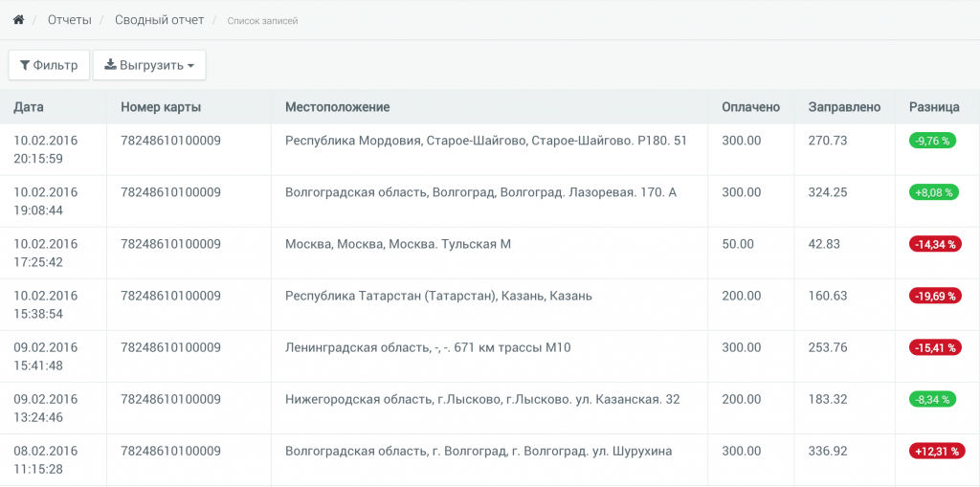Open the Фильтр filter button
The image size is (980, 487).
49,65
